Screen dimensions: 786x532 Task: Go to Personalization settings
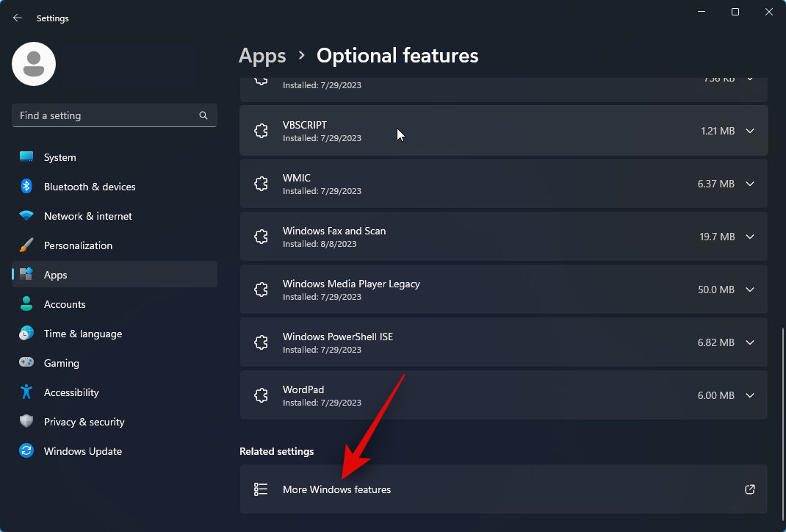78,245
